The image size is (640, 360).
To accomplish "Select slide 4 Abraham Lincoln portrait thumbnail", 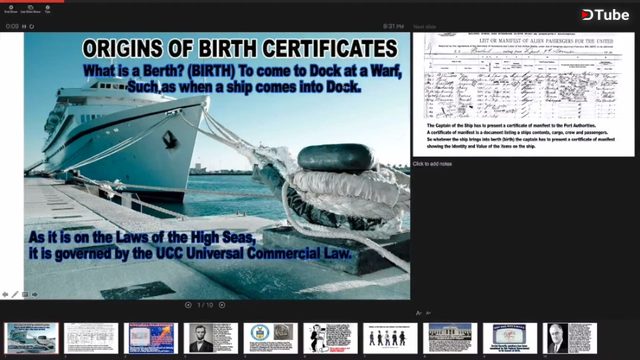I will coord(211,338).
